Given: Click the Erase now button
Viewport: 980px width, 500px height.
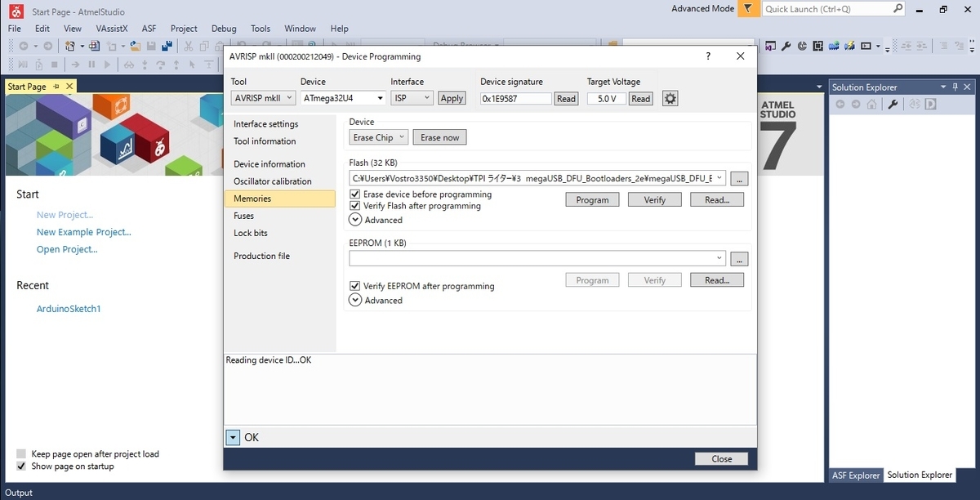Looking at the screenshot, I should (439, 137).
